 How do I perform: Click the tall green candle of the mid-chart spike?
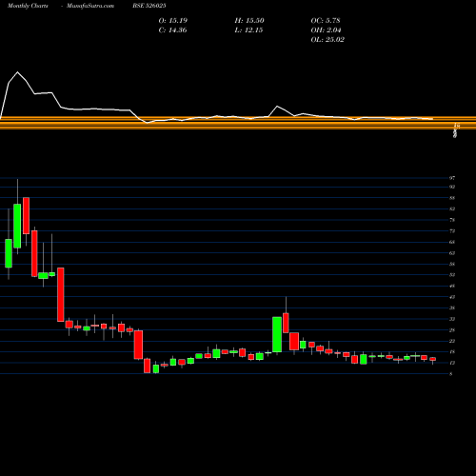(277, 334)
